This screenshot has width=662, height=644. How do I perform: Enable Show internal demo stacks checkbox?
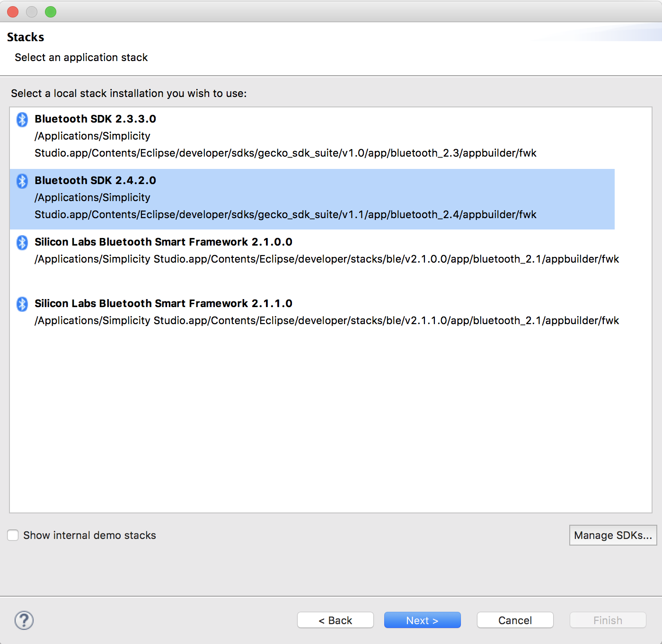click(x=13, y=535)
